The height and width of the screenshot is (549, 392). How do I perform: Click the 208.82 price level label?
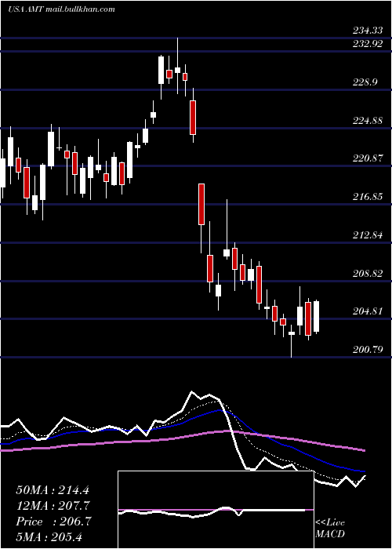tap(368, 273)
